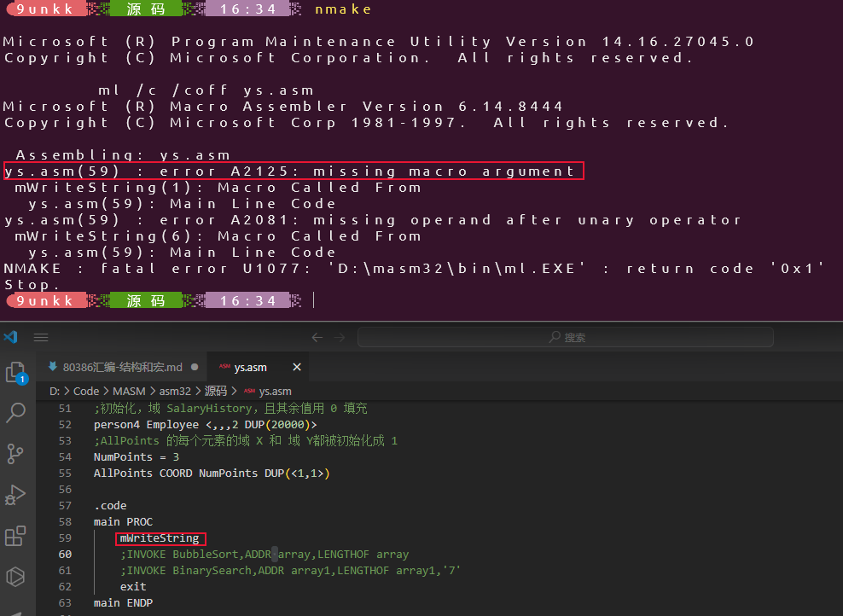Click the 'missing macro argument' error line in terminal
This screenshot has width=843, height=616.
coord(290,171)
